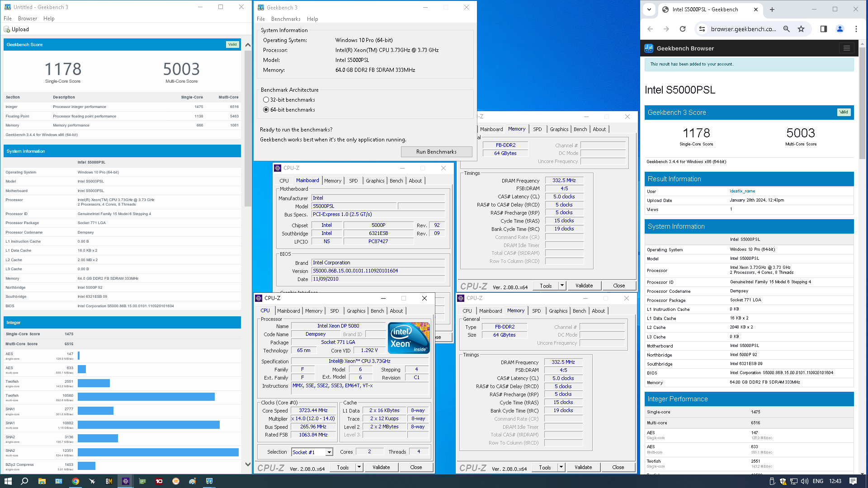Image resolution: width=868 pixels, height=488 pixels.
Task: Click the Core Speed 3723.44 MHz field
Action: click(313, 411)
